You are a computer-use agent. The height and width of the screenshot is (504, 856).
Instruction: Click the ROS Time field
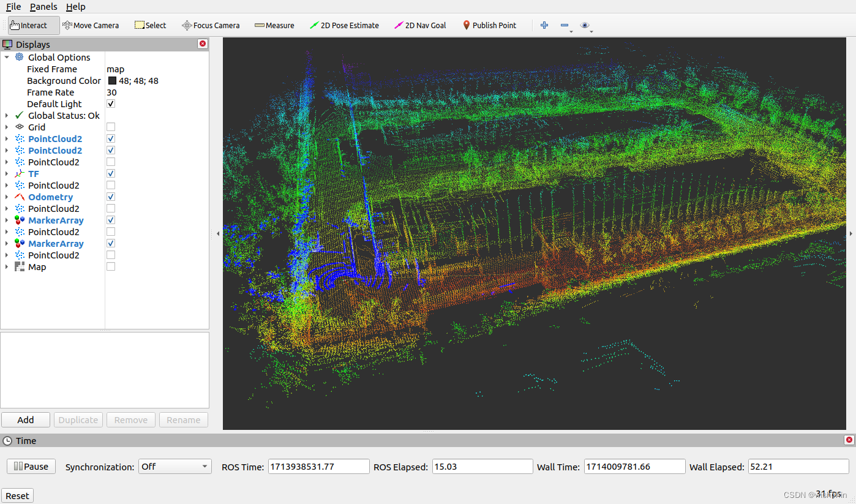318,466
